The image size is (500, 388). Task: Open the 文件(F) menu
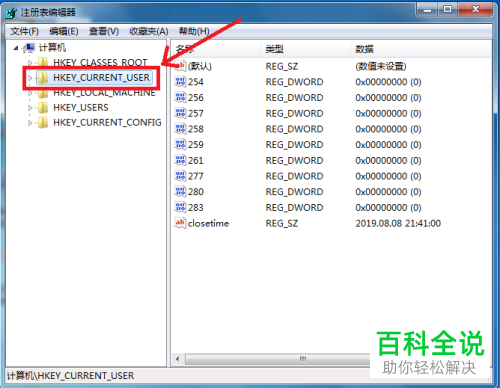[24, 31]
